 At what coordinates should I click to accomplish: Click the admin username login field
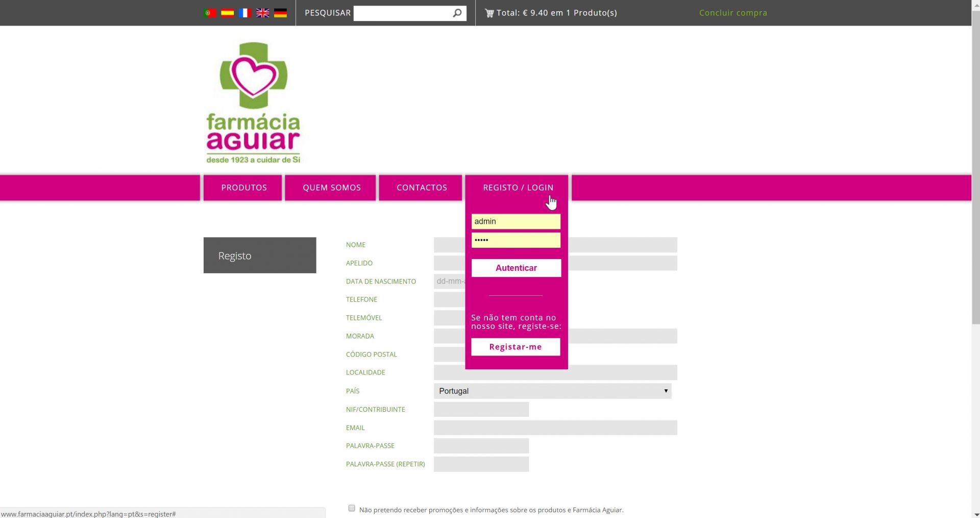(516, 221)
